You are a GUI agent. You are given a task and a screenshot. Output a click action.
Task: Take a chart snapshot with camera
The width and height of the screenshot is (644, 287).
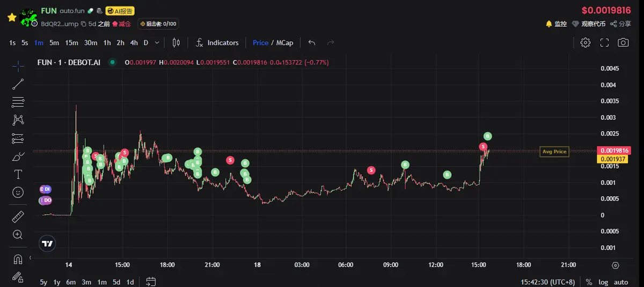coord(623,42)
